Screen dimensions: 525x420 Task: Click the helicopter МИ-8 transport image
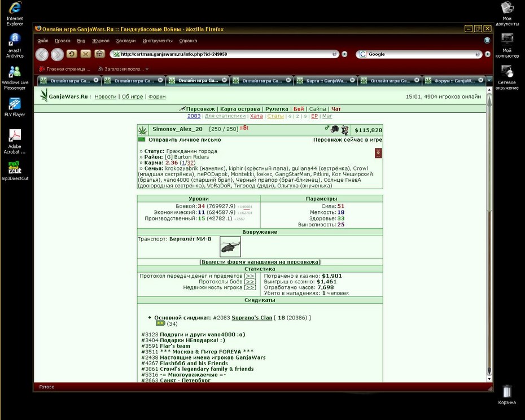(230, 247)
